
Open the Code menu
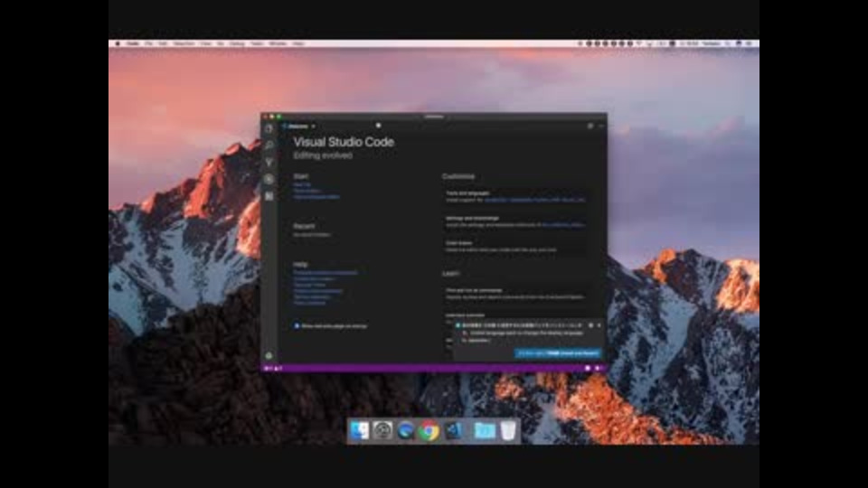tap(133, 43)
